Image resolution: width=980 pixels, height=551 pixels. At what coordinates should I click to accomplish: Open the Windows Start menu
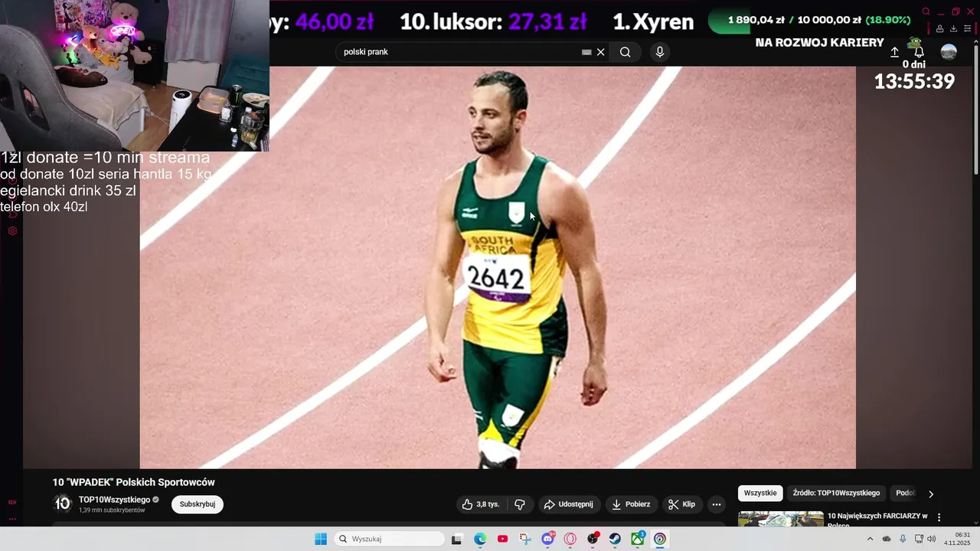pyautogui.click(x=321, y=539)
